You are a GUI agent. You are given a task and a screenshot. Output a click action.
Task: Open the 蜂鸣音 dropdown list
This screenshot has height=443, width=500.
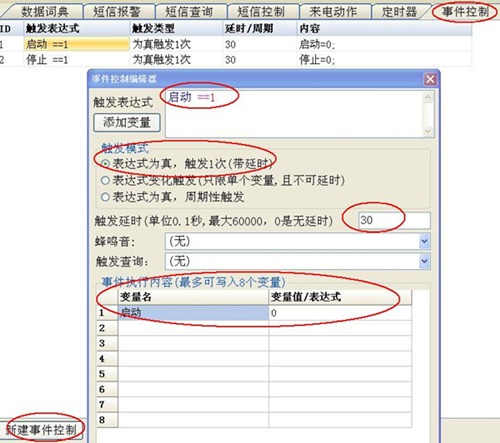[424, 241]
